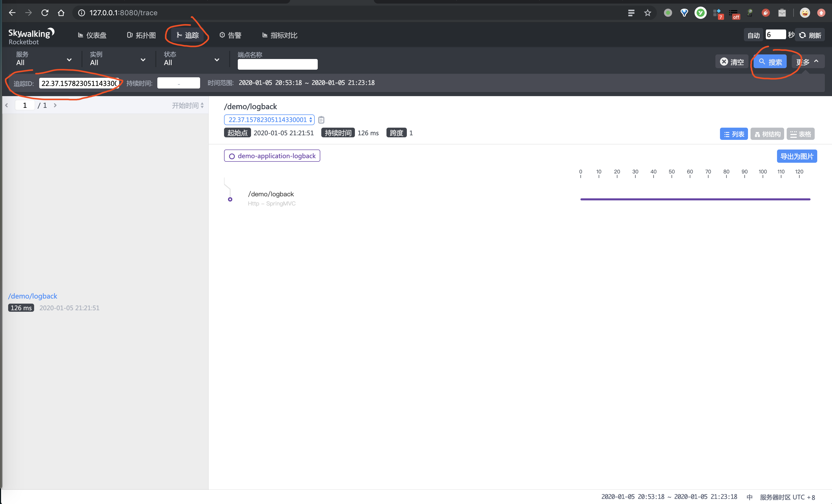The width and height of the screenshot is (832, 504).
Task: Open the 服务 service dropdown
Action: (44, 59)
